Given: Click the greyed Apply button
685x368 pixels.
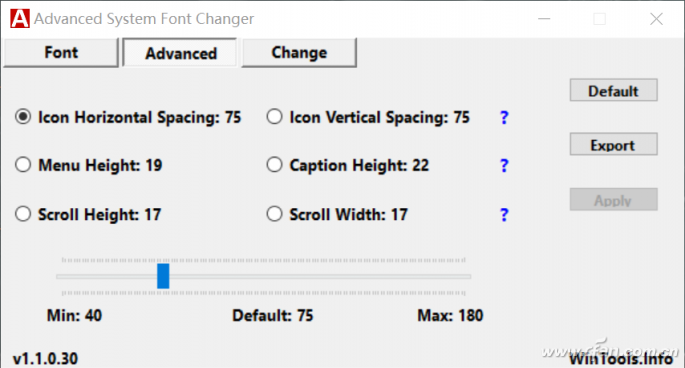Looking at the screenshot, I should click(613, 200).
